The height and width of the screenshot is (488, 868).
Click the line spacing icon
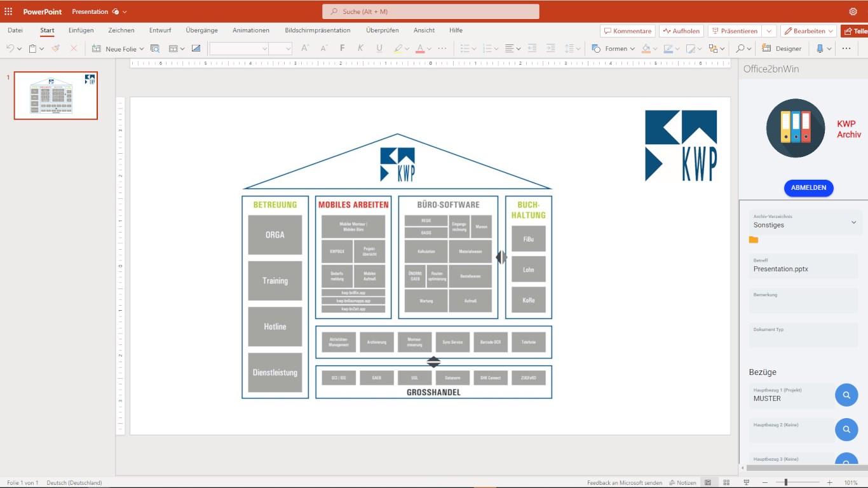569,48
